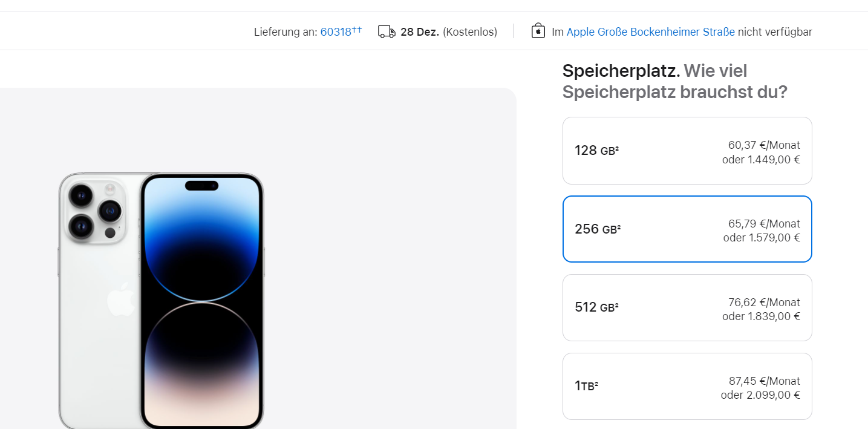The image size is (868, 429).
Task: Click the Dynamic Island on iPhone display
Action: [202, 186]
